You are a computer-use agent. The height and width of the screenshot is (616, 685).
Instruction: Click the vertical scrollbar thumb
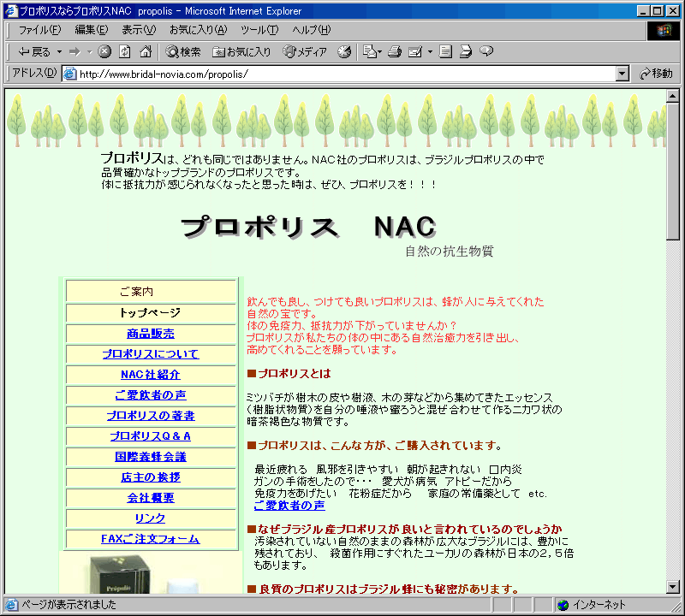tap(673, 171)
